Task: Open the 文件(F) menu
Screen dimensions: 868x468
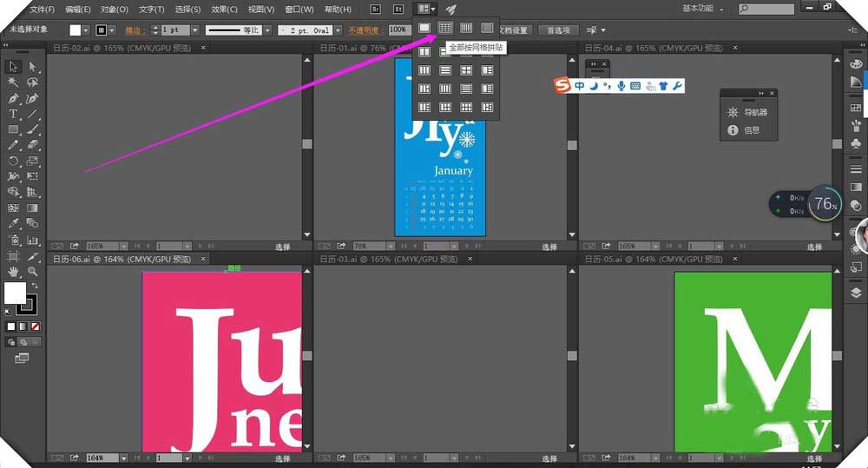Action: 42,10
